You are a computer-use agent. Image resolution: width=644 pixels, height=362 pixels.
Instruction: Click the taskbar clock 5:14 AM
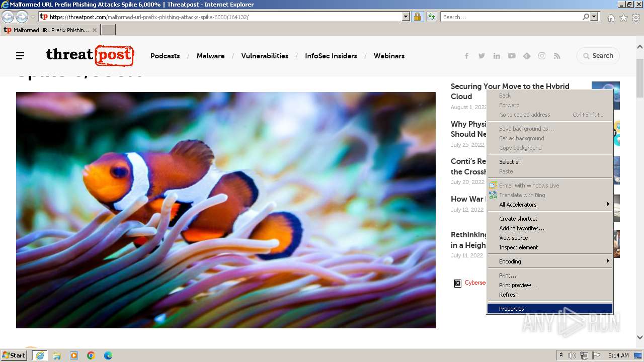coord(618,355)
